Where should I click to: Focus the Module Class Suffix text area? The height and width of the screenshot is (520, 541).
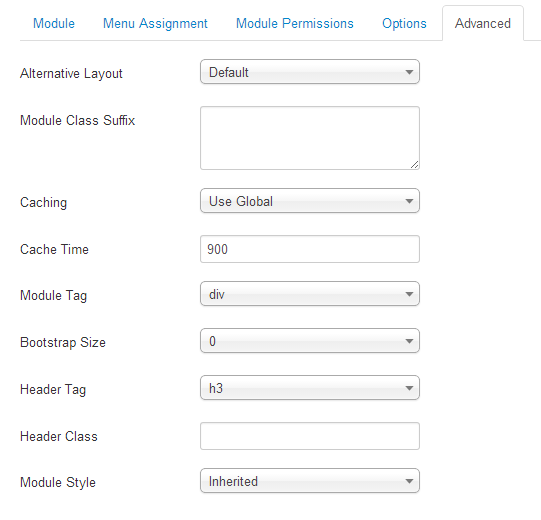[x=310, y=138]
